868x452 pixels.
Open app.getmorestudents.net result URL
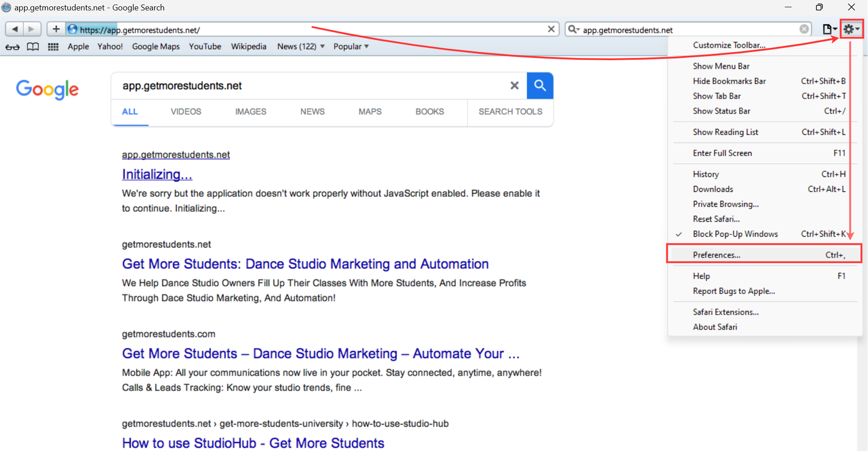pyautogui.click(x=176, y=155)
